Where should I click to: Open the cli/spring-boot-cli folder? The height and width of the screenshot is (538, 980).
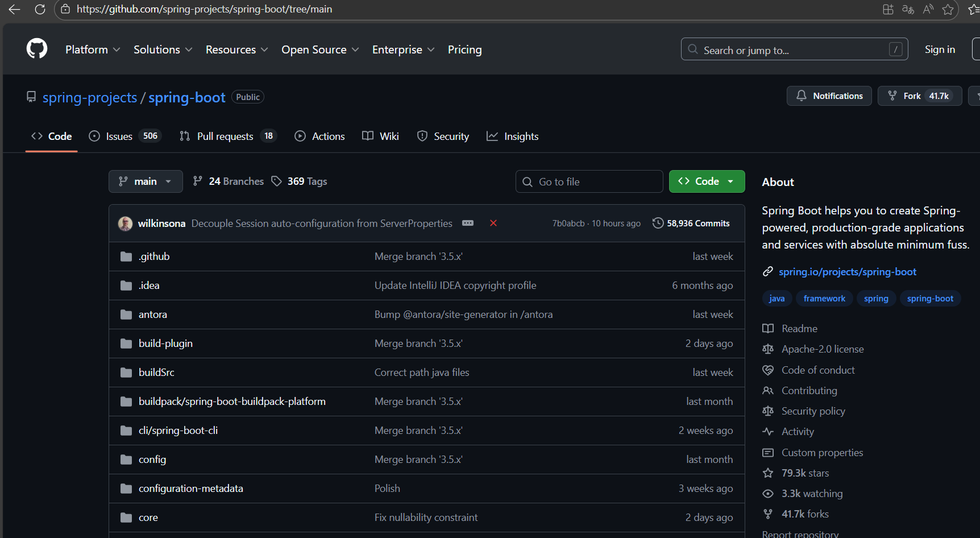tap(178, 431)
